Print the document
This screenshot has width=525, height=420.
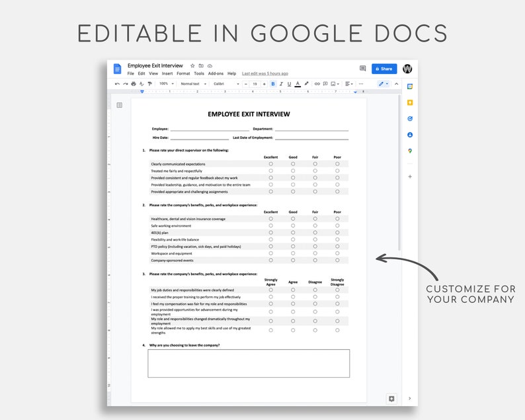134,84
